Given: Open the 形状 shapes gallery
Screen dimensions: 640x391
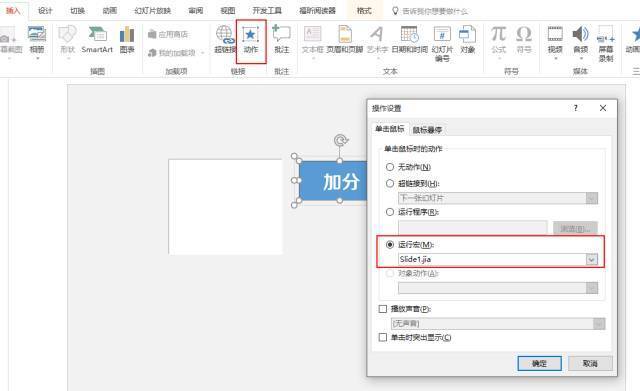Looking at the screenshot, I should point(67,39).
